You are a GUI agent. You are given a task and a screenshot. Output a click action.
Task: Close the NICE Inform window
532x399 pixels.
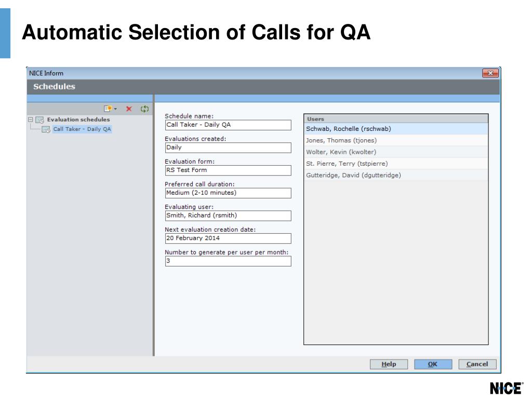coord(490,73)
